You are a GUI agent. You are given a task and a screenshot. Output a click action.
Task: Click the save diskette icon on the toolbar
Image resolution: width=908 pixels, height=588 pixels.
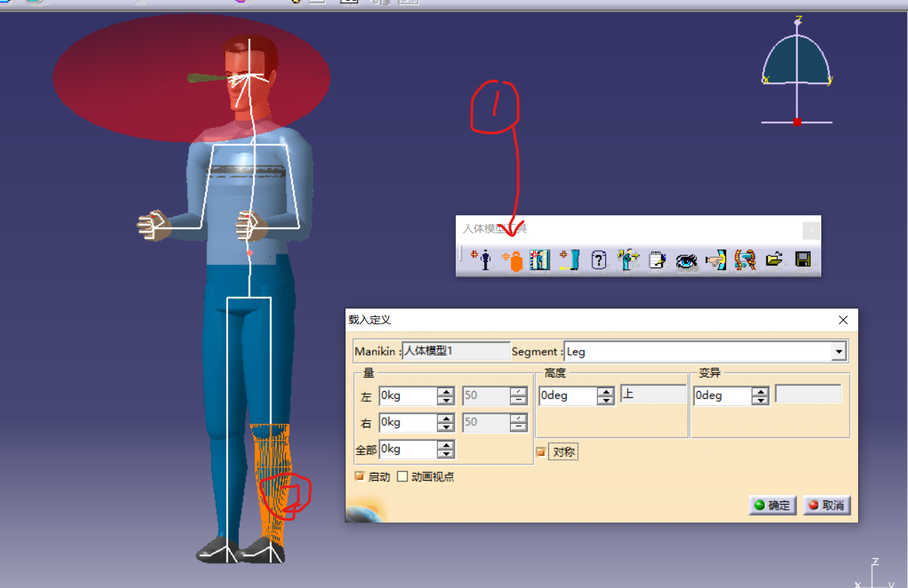click(802, 260)
